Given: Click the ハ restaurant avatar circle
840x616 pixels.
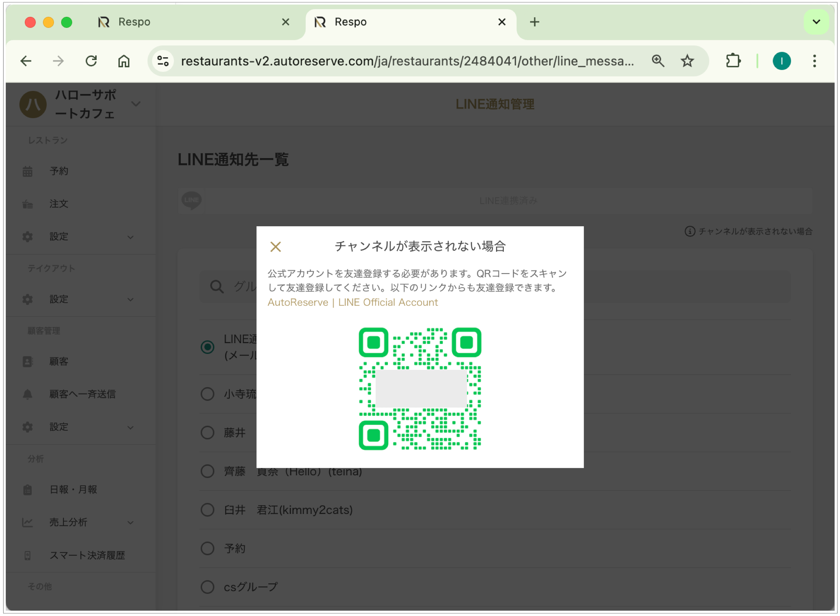Looking at the screenshot, I should coord(33,104).
